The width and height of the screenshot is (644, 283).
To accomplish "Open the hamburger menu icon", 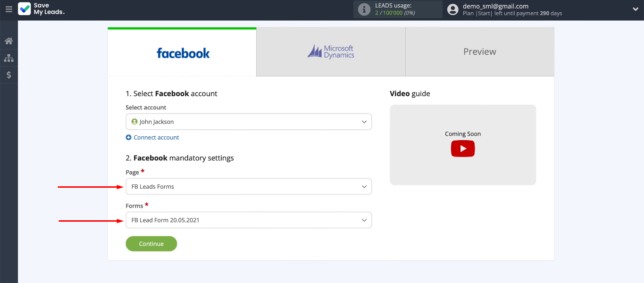I will tap(8, 9).
